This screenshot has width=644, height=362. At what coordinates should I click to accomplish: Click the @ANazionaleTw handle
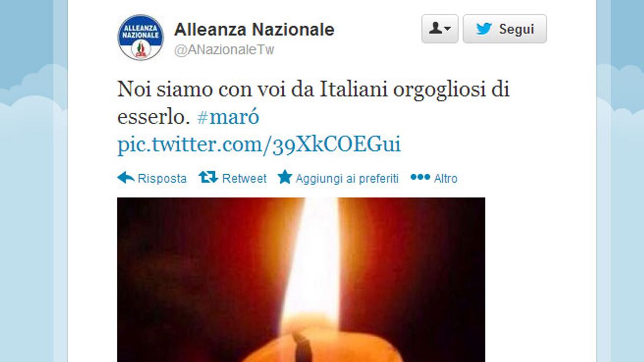224,50
